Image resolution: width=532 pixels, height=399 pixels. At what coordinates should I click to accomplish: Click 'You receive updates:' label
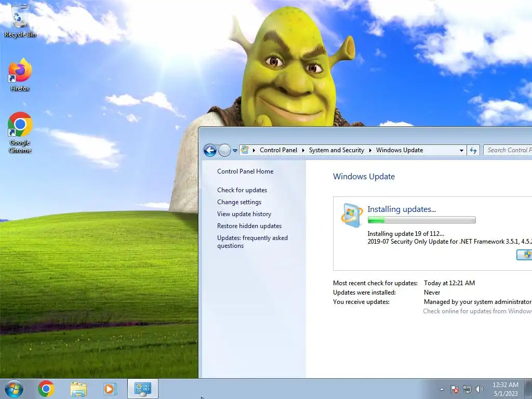point(361,302)
